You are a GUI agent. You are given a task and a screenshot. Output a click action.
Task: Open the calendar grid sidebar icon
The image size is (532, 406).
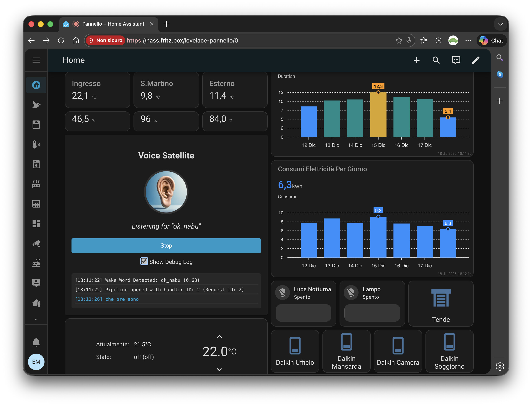coord(36,204)
